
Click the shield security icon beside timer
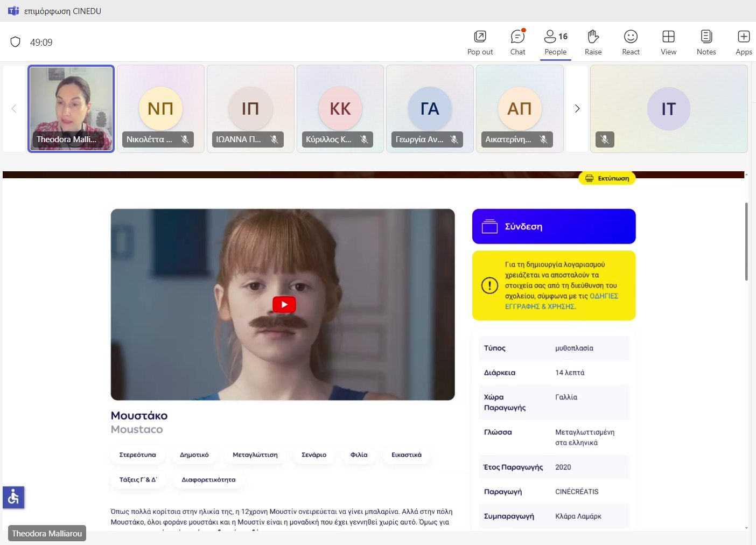click(x=16, y=42)
